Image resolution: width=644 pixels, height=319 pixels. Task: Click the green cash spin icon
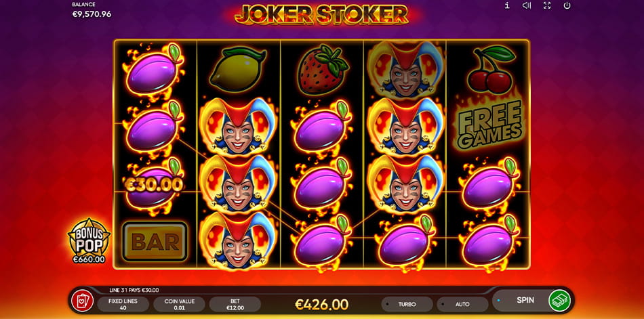(x=560, y=301)
